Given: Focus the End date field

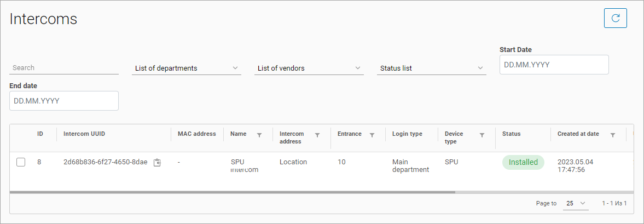Looking at the screenshot, I should point(64,101).
